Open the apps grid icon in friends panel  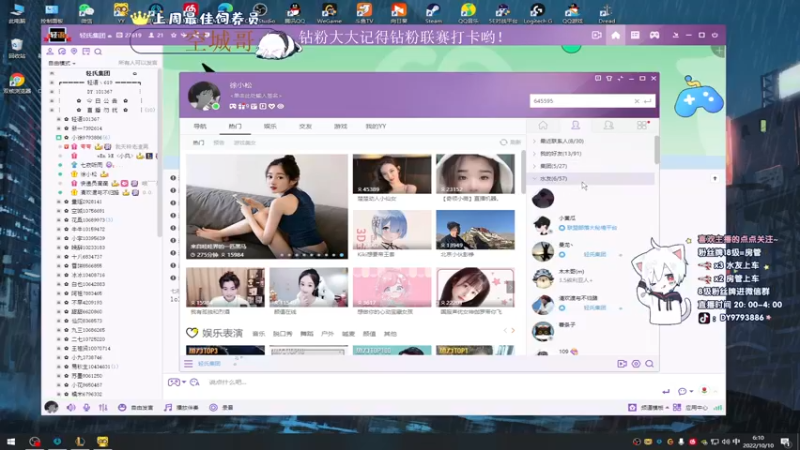click(642, 126)
